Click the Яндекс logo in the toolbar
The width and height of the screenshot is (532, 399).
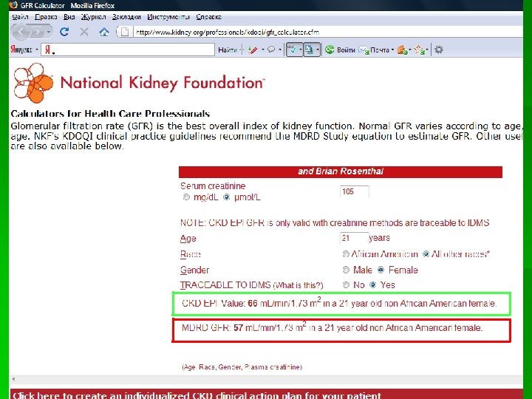point(21,50)
